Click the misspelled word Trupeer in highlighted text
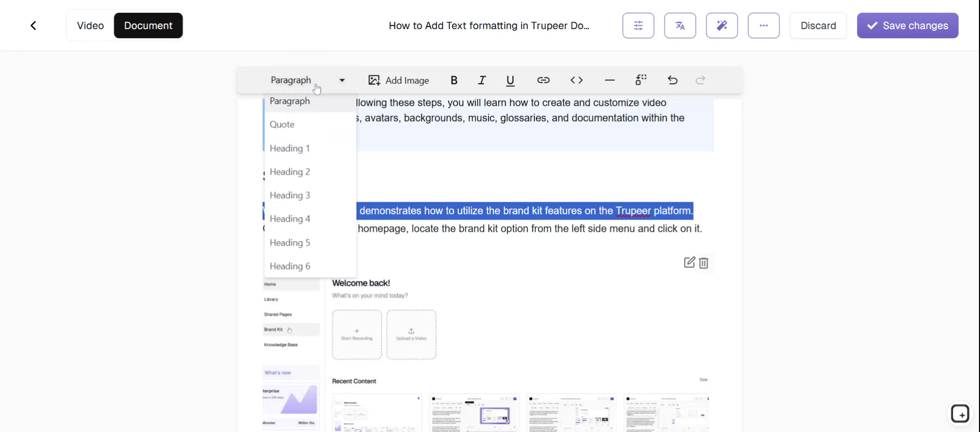 [x=633, y=211]
